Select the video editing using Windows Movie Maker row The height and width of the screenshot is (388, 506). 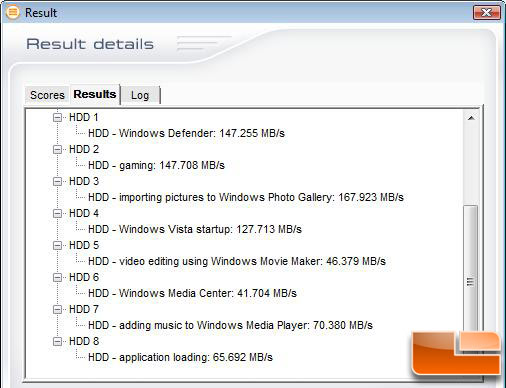tap(237, 261)
